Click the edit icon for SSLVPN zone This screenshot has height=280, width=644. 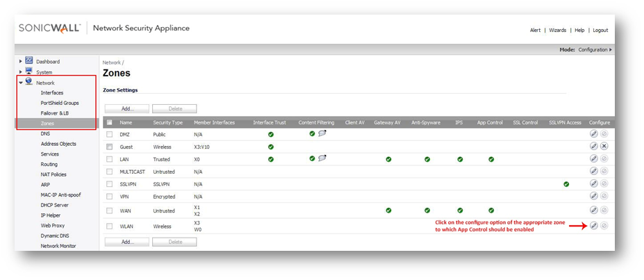(x=593, y=184)
